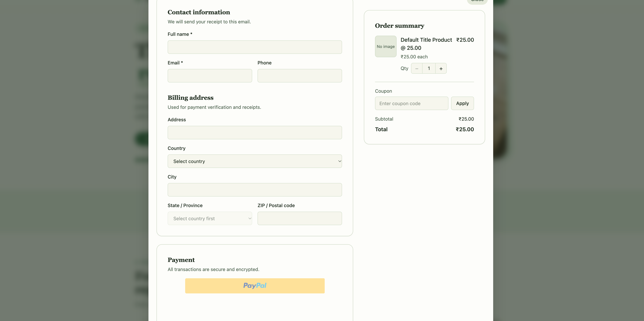
Task: Click the ZIP / Postal code field
Action: [x=300, y=218]
